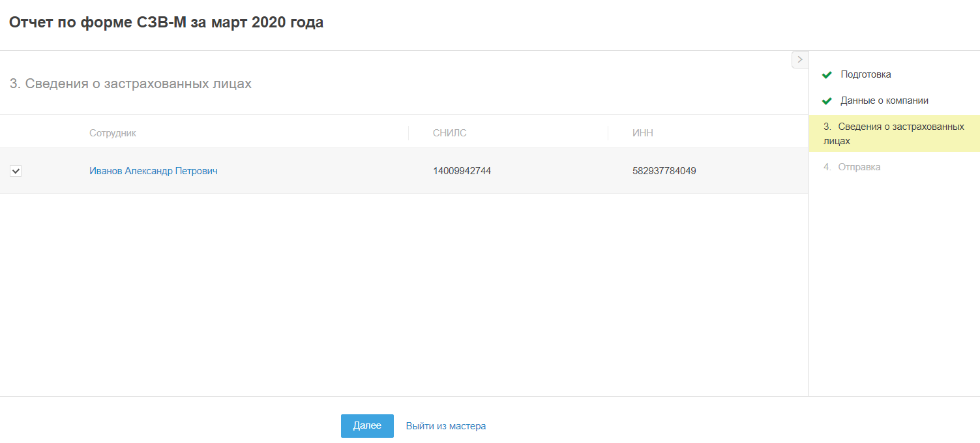Click the ИНН column header

tap(643, 133)
